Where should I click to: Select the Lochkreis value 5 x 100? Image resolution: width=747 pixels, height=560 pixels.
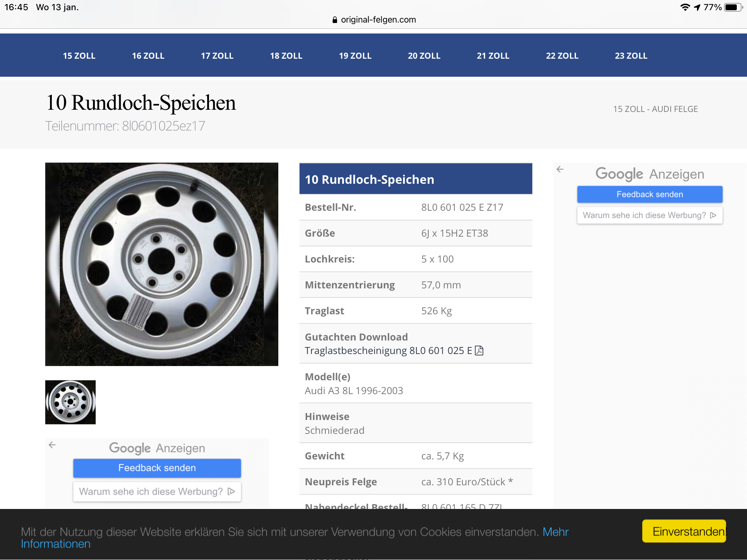click(437, 259)
